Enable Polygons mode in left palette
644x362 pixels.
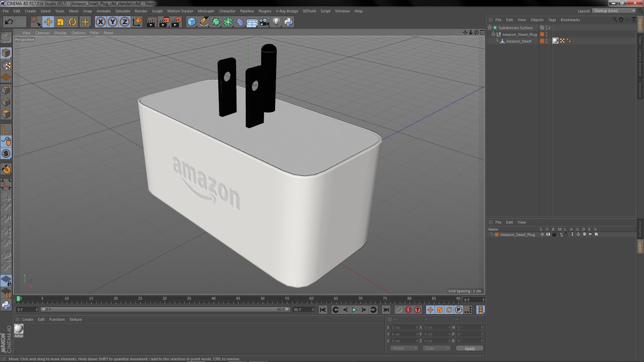6,114
